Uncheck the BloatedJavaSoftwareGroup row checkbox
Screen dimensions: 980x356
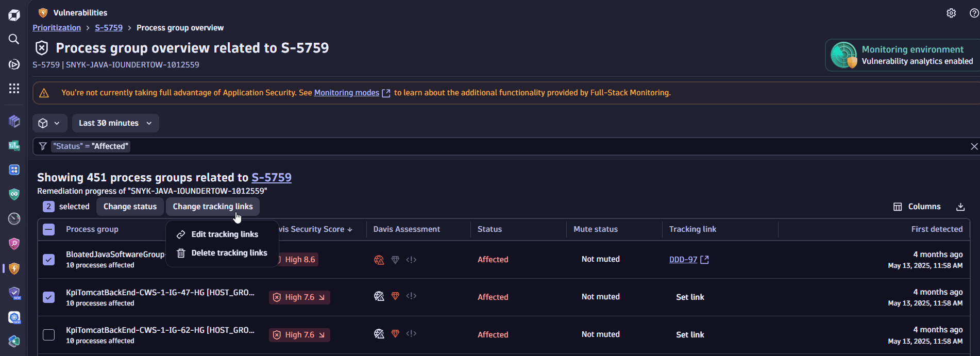[48, 260]
